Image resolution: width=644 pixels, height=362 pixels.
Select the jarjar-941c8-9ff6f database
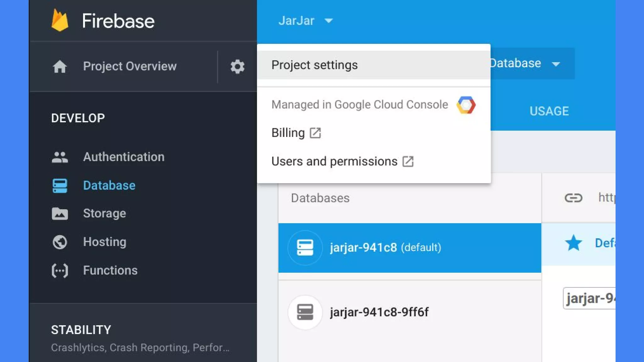[x=379, y=312]
